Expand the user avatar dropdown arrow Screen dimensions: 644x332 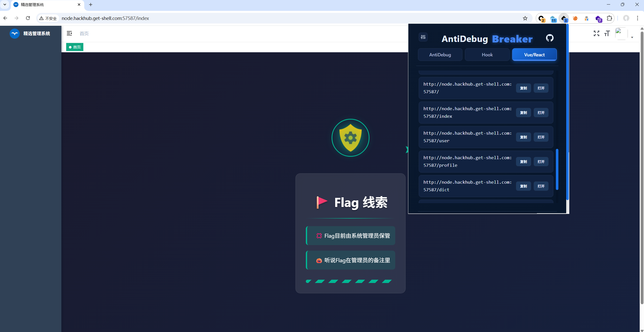click(632, 37)
